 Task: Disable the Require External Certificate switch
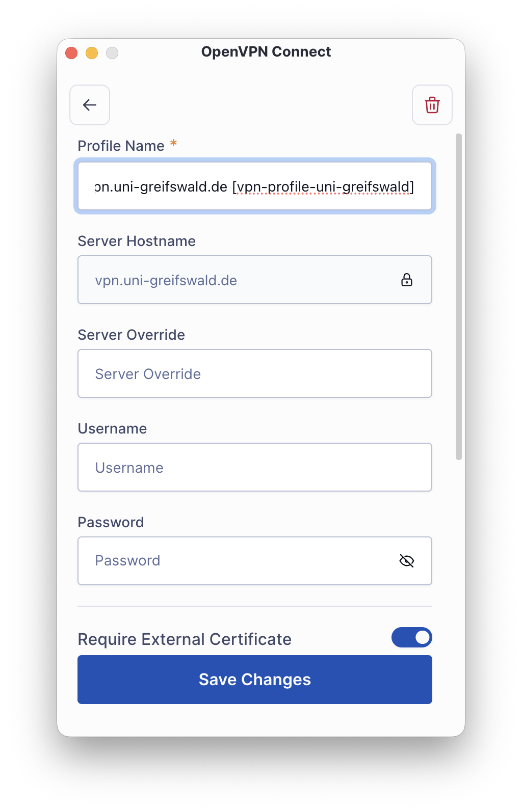tap(412, 637)
